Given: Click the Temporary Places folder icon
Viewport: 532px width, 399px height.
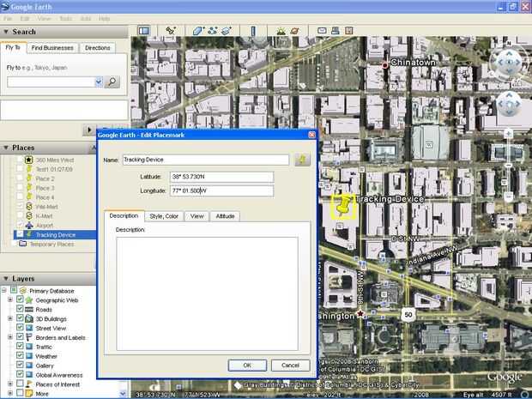Looking at the screenshot, I should (x=22, y=244).
